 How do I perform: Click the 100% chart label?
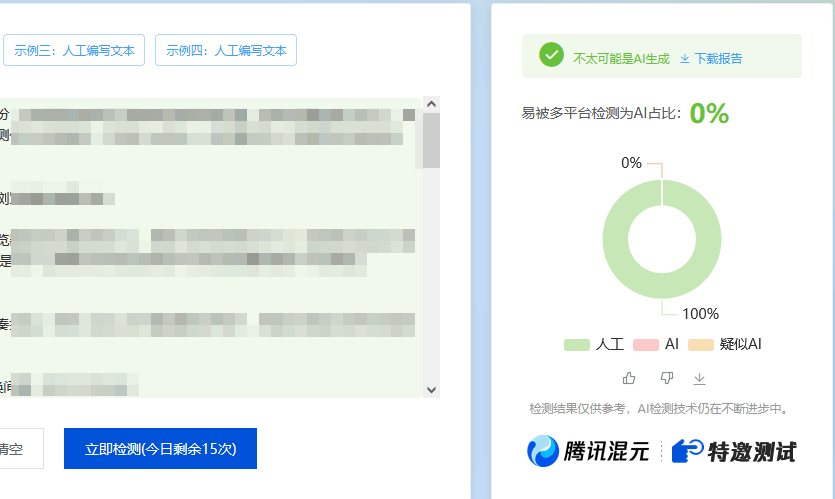700,314
